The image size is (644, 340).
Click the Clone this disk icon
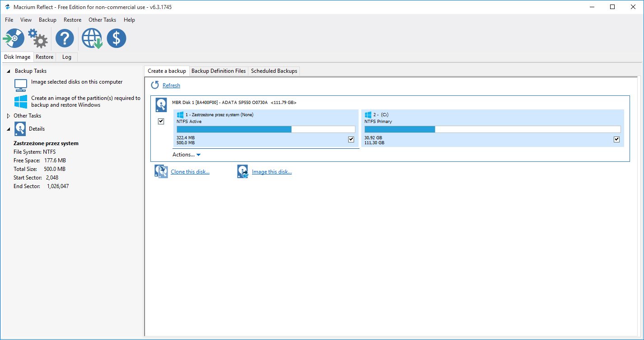tap(161, 172)
